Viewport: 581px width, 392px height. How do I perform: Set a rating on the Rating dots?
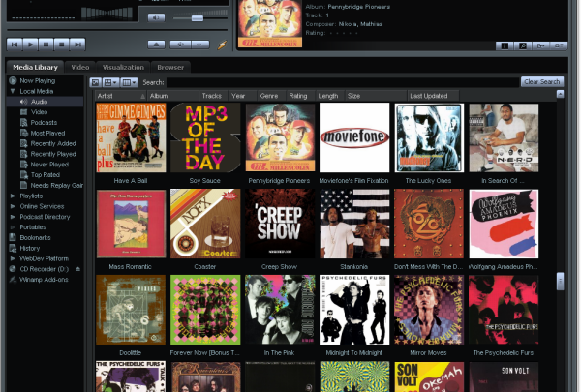click(x=344, y=33)
